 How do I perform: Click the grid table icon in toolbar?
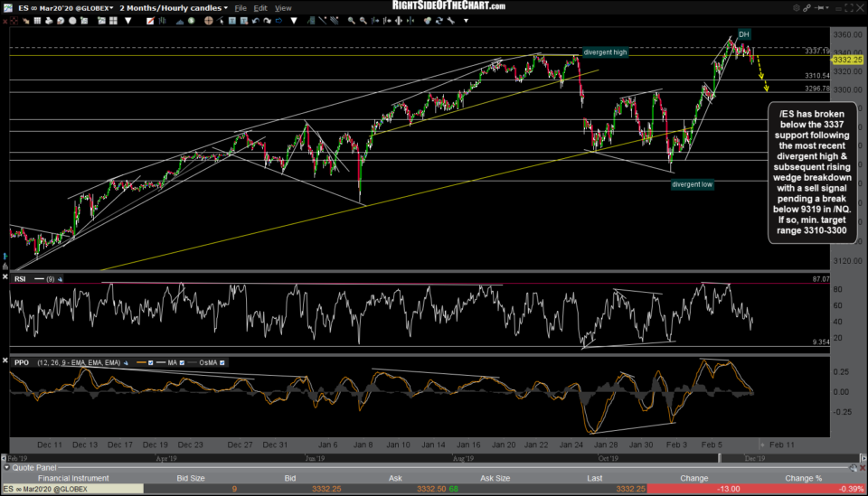pos(37,21)
